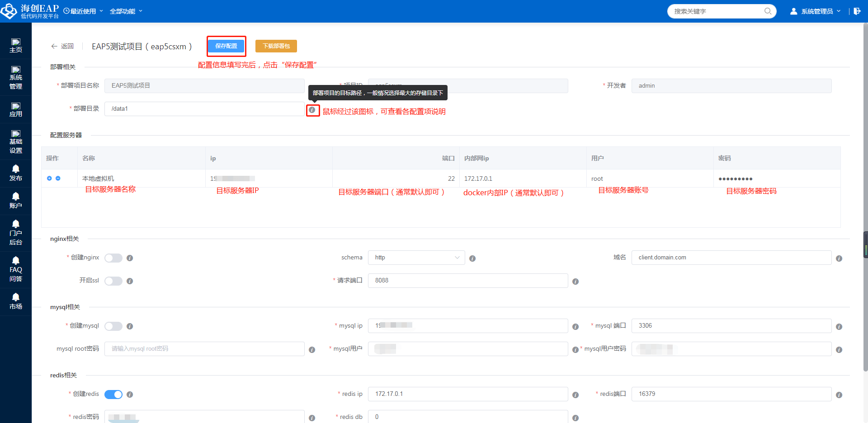Open the 全部功能 menu

coord(126,11)
